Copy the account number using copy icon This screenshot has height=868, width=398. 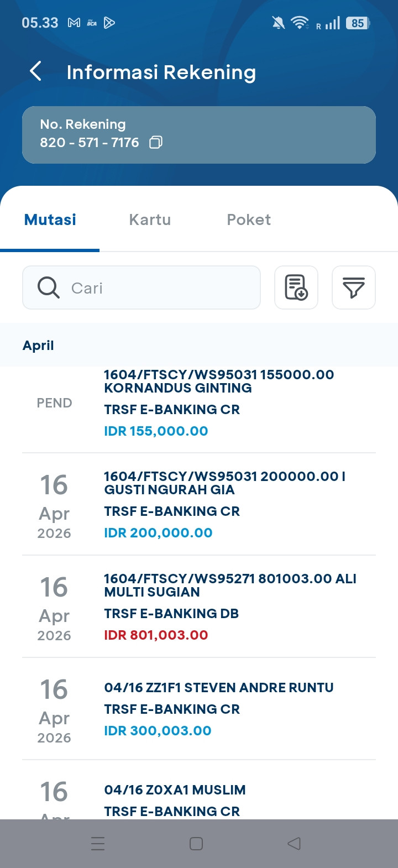point(156,143)
